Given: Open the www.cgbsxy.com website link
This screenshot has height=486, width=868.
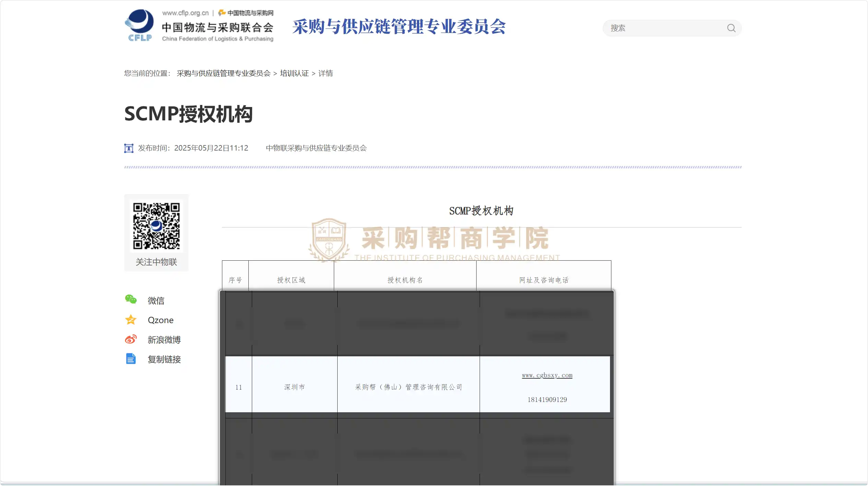Looking at the screenshot, I should pos(547,375).
